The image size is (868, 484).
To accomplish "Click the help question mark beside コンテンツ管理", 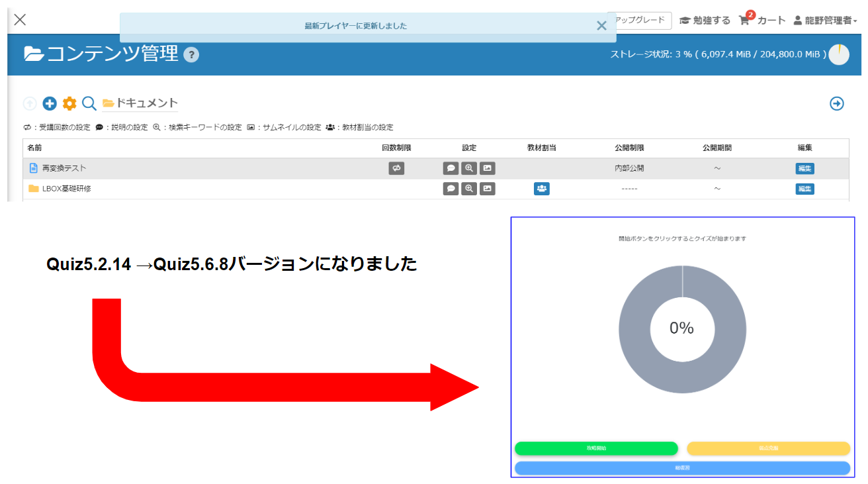I will tap(191, 55).
